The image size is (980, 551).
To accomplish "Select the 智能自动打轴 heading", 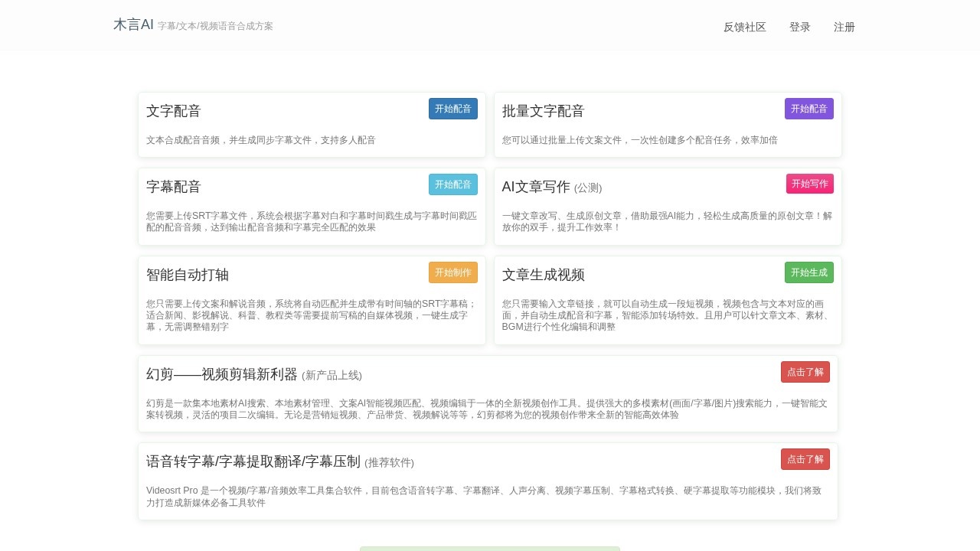I will tap(188, 275).
